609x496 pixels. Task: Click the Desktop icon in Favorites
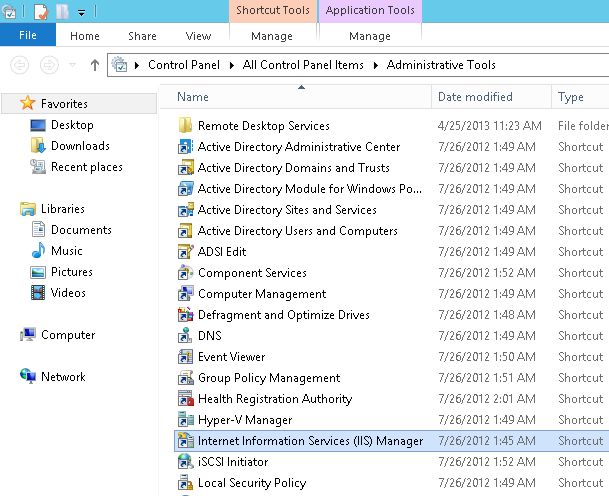pos(38,125)
